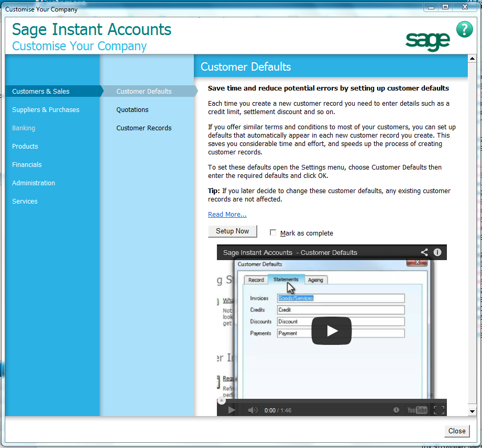Screen dimensions: 482x448
Task: Open the Suppliers & Purchases section
Action: click(46, 109)
